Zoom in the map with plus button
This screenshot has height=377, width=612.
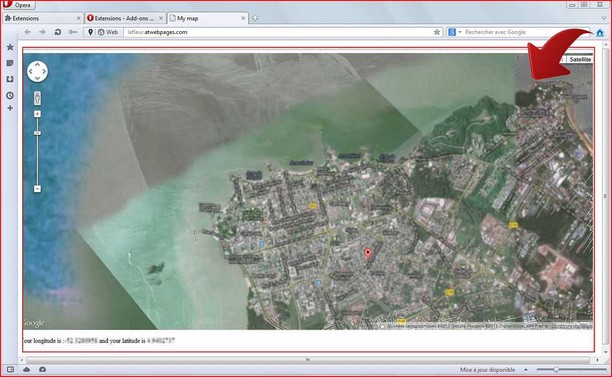(x=37, y=114)
